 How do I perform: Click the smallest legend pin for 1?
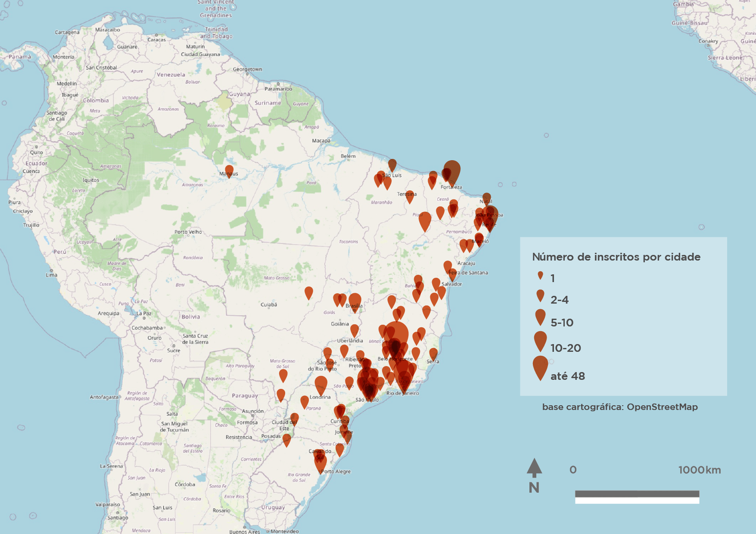click(540, 276)
